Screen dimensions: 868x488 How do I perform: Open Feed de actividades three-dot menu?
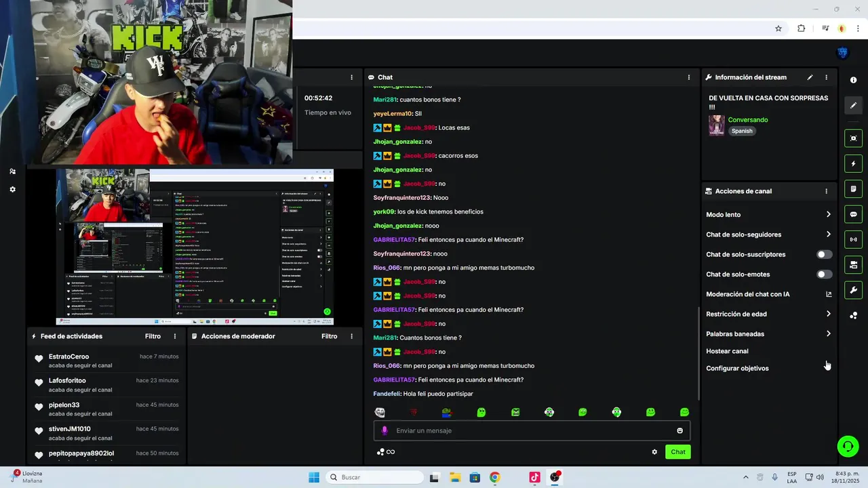pyautogui.click(x=175, y=336)
